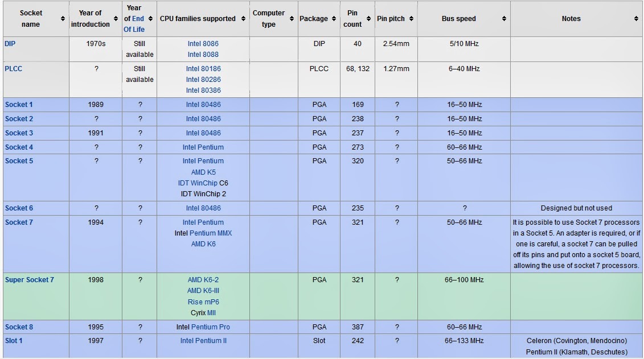Sort by Bus speed arrows
The height and width of the screenshot is (359, 644).
coord(504,18)
